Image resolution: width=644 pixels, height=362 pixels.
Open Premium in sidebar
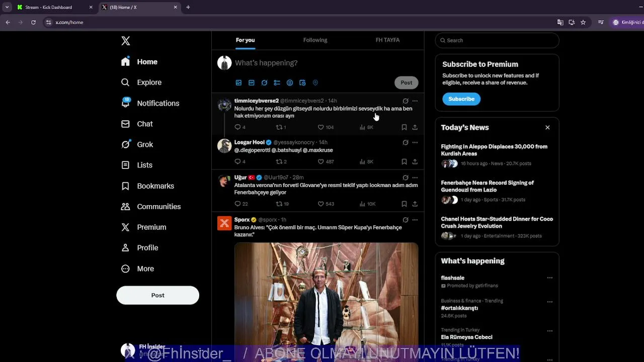coord(143,227)
